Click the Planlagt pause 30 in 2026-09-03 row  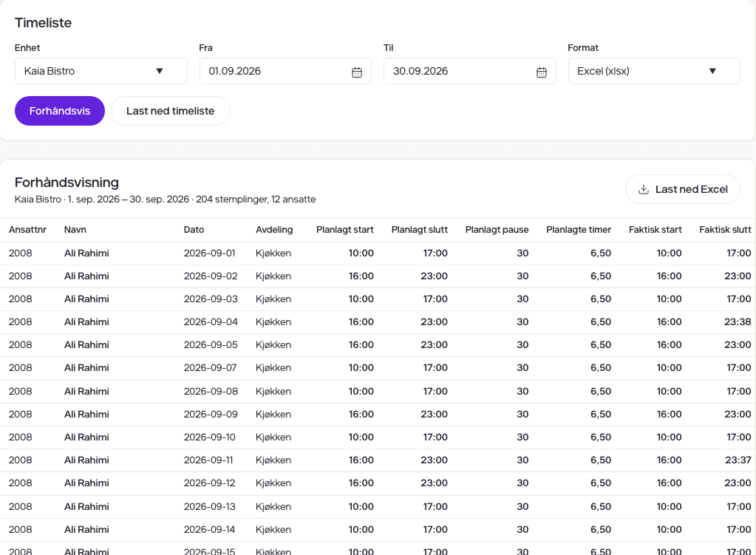[522, 299]
